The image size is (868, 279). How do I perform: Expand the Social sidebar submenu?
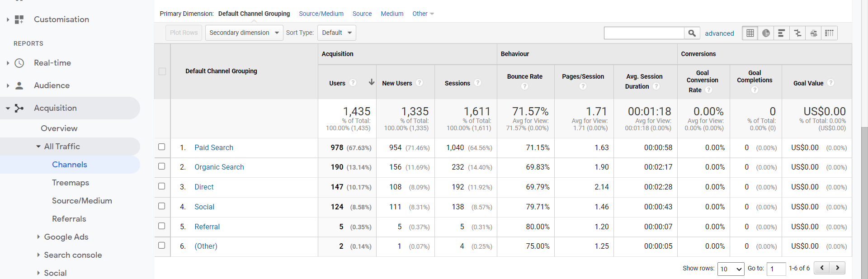tap(38, 273)
